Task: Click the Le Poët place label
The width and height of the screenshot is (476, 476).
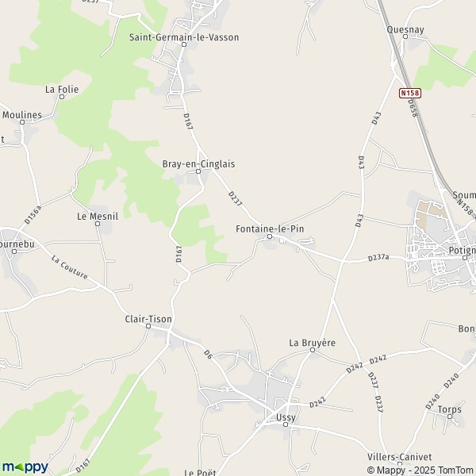Action: point(200,472)
